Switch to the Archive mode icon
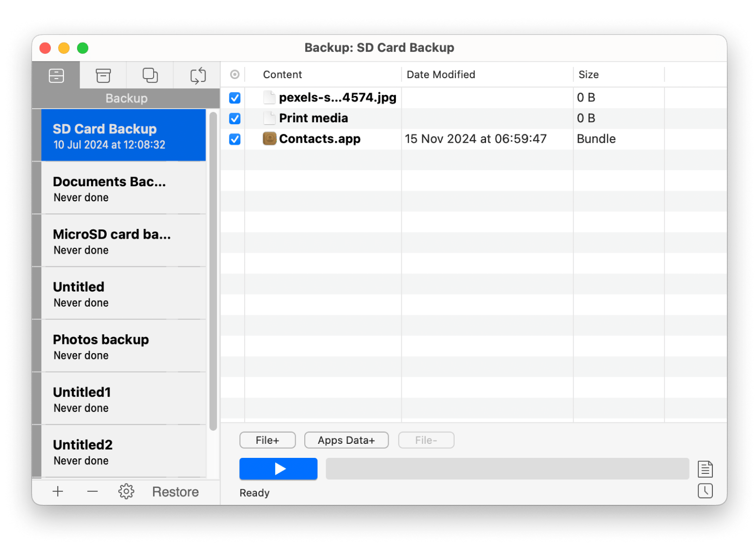 [x=103, y=75]
